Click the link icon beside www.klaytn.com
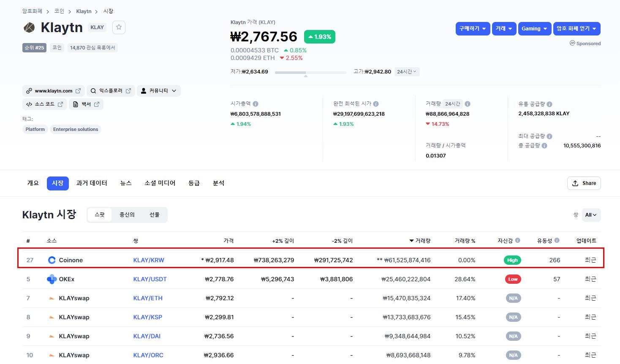Viewport: 620px width, 364px height. (29, 91)
